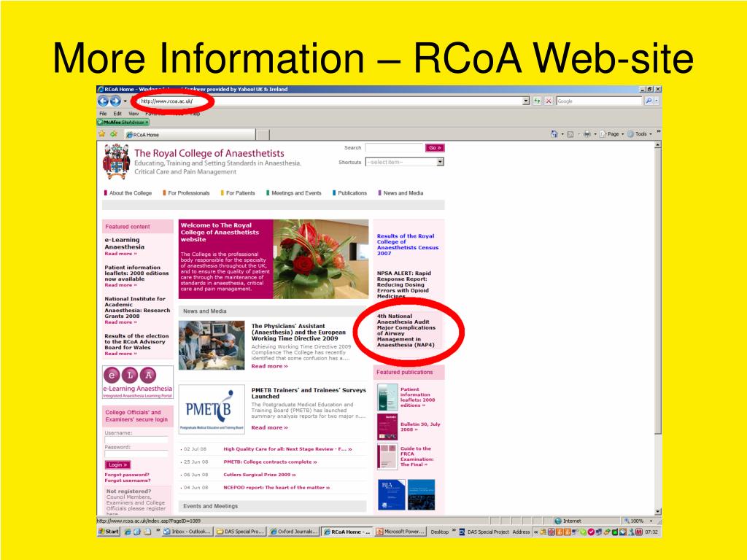The image size is (747, 560).
Task: Open Cutlers Surgical Prize 2009 news item
Action: pos(260,475)
